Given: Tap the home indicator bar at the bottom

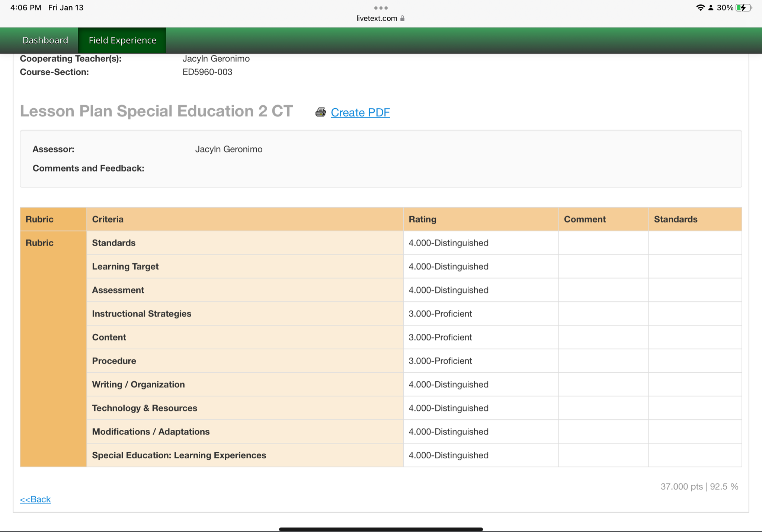Looking at the screenshot, I should click(x=381, y=529).
